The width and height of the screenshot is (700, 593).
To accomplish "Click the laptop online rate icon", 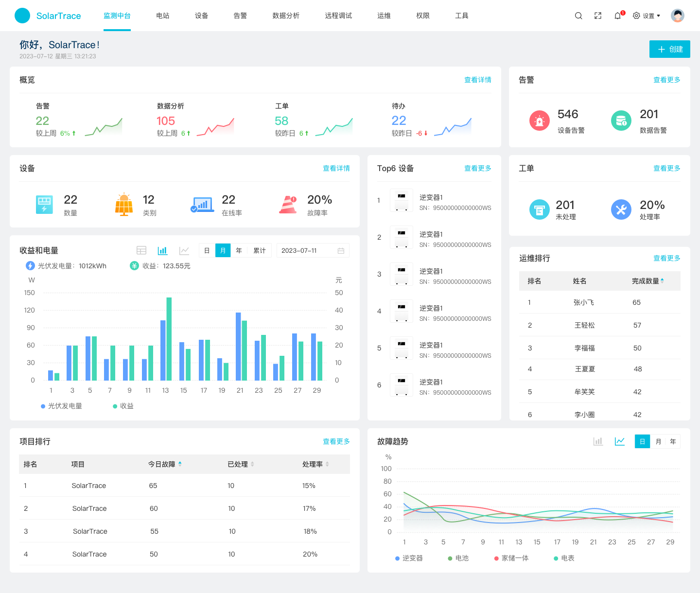I will (202, 205).
